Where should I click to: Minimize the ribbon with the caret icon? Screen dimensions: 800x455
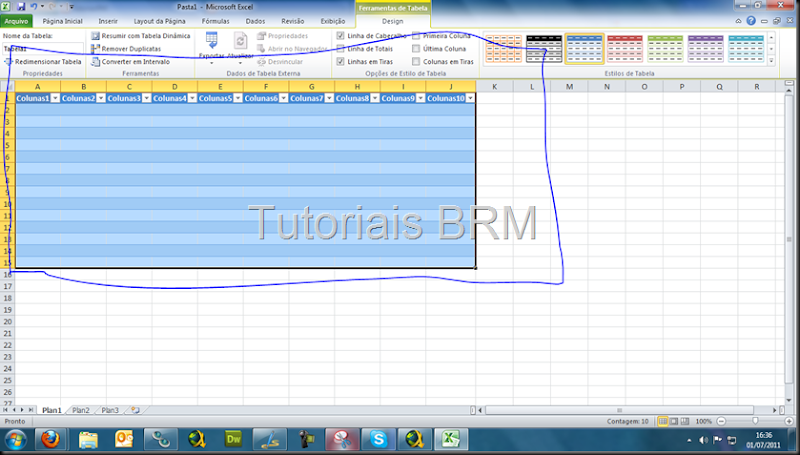point(738,21)
